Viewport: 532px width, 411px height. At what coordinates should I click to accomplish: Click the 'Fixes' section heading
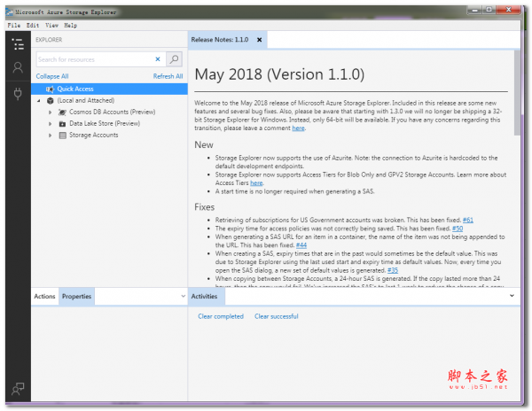point(204,207)
